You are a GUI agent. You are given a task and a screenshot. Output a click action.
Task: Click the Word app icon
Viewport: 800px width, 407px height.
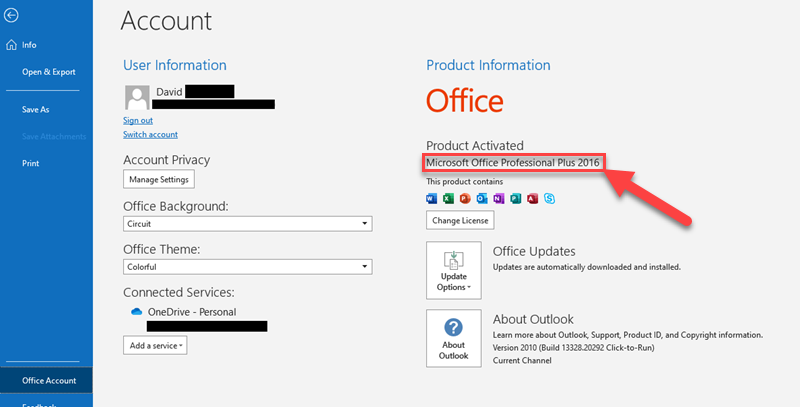tap(432, 199)
